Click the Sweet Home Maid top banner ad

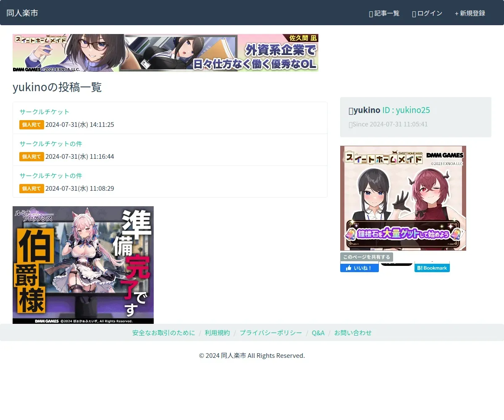(165, 53)
